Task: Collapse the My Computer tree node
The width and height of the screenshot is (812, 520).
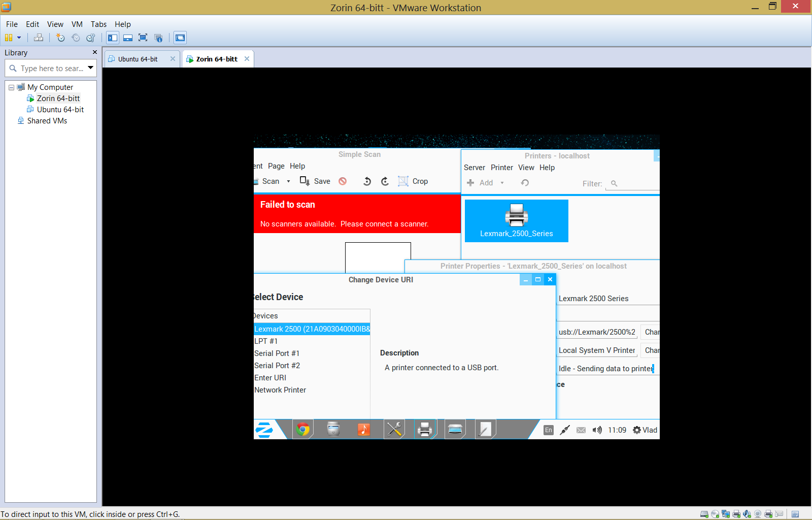Action: [11, 87]
